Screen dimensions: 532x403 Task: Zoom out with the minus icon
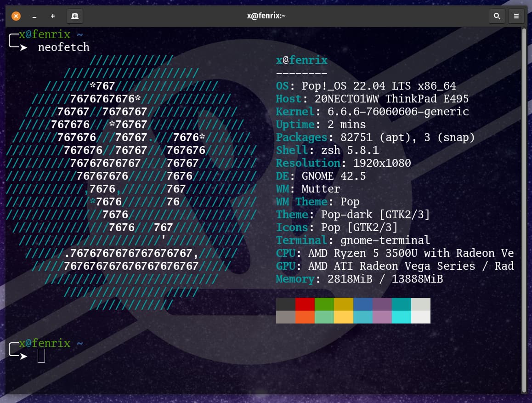coord(34,16)
